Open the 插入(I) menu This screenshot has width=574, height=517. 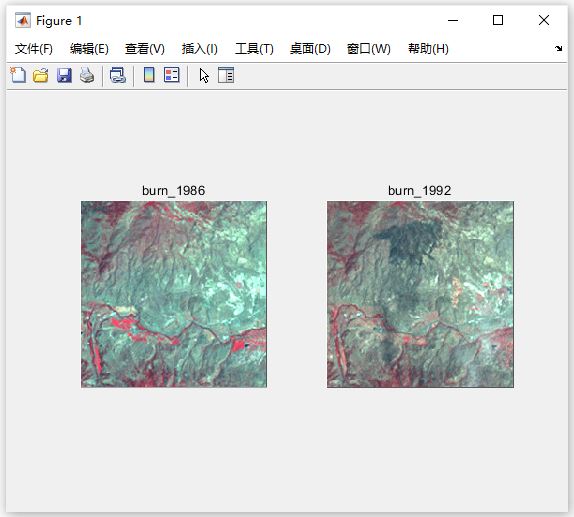click(x=200, y=49)
